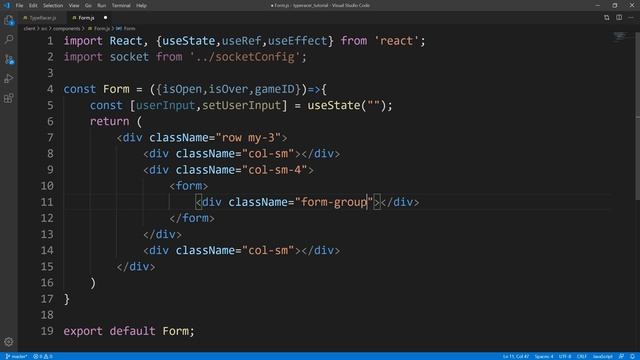640x360 pixels.
Task: Switch to the TypeRacer.js tab
Action: pyautogui.click(x=42, y=18)
